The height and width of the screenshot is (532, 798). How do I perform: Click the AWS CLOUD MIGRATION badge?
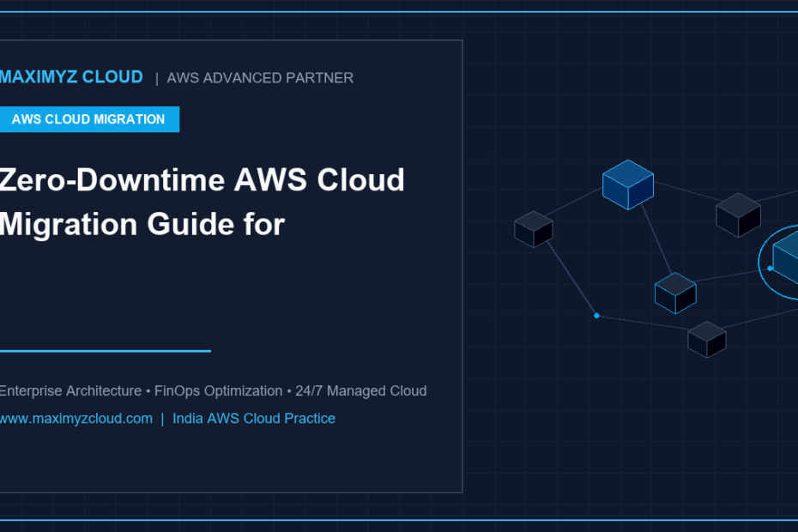click(88, 119)
